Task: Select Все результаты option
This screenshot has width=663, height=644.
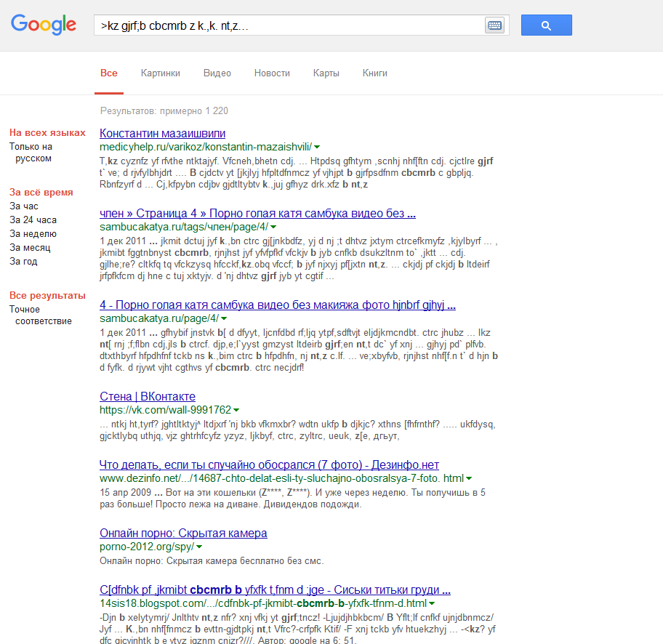Action: pos(47,296)
